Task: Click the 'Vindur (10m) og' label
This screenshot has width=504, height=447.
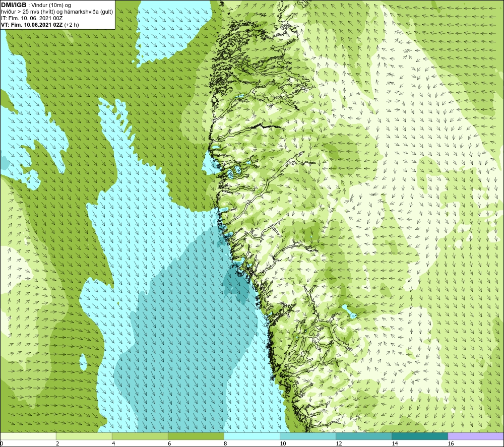Action: [x=51, y=6]
